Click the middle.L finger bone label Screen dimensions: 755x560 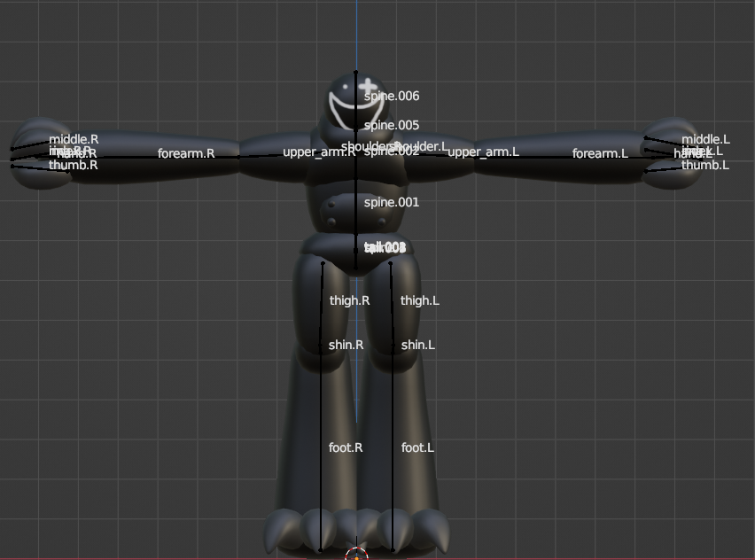click(706, 140)
